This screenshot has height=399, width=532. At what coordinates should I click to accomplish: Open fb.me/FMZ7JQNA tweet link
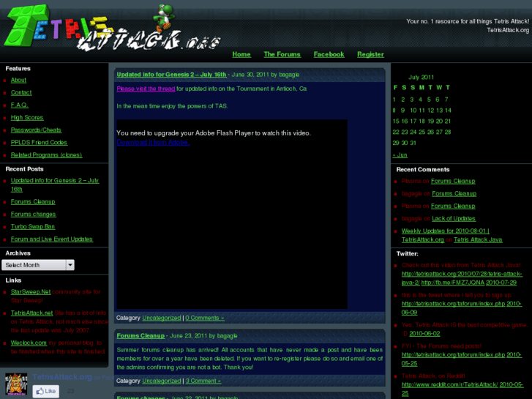(x=453, y=283)
